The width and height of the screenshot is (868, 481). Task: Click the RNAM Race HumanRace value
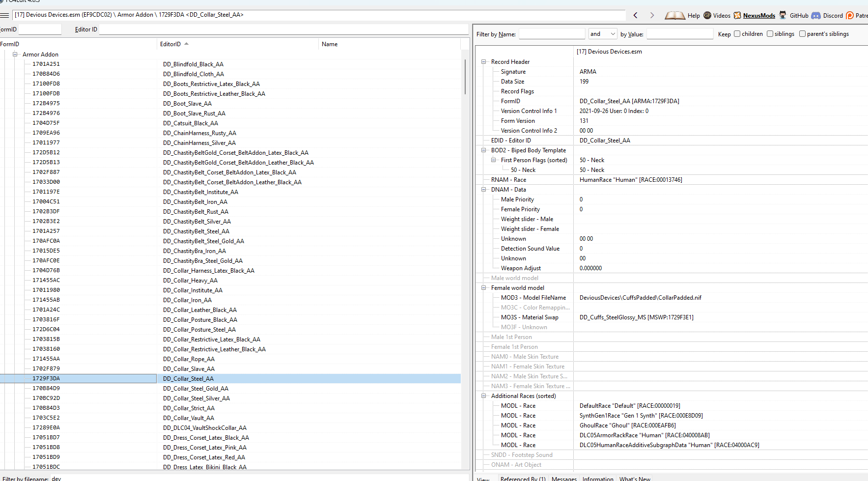click(631, 180)
